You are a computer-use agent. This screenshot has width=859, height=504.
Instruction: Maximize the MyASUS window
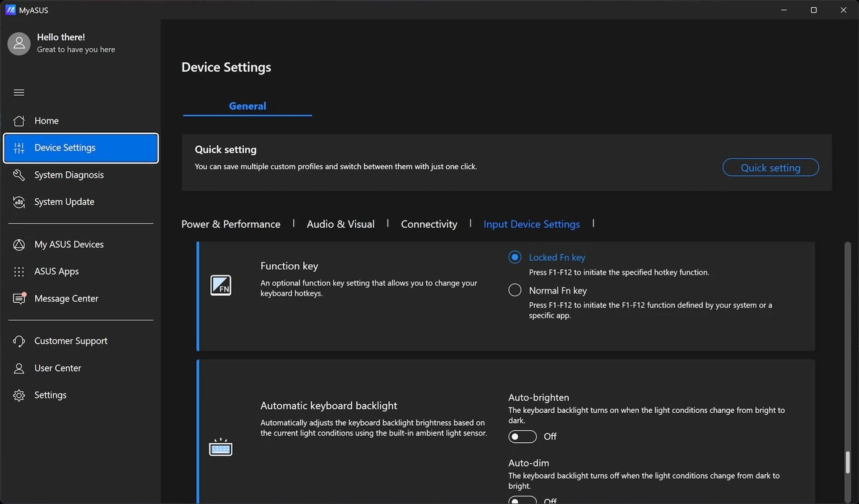click(813, 10)
